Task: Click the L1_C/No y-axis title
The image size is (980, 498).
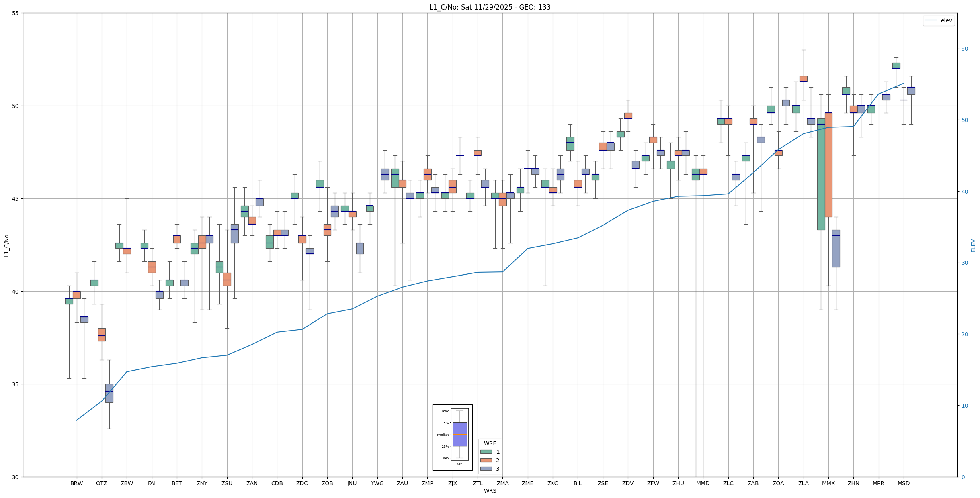Action: [x=6, y=245]
